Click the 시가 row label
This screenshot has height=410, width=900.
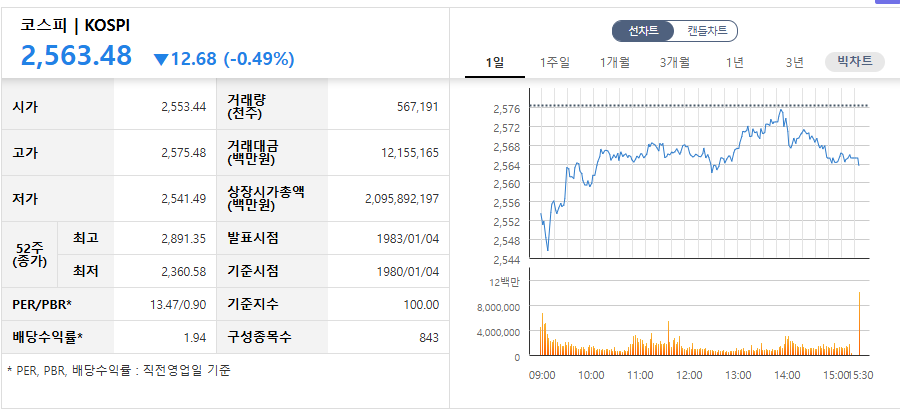point(25,107)
